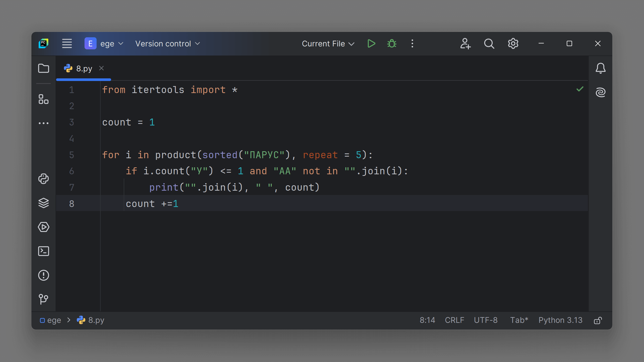Open the Services tool window

(x=43, y=227)
